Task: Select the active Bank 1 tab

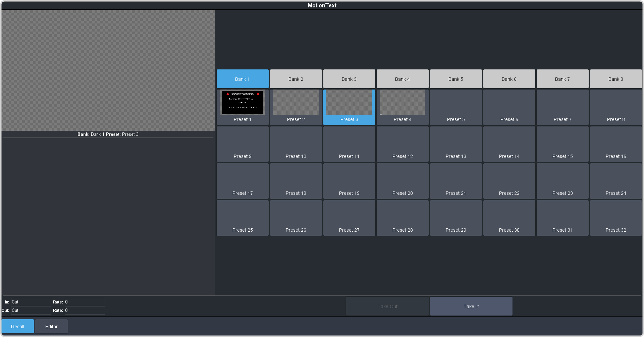Action: coord(243,79)
